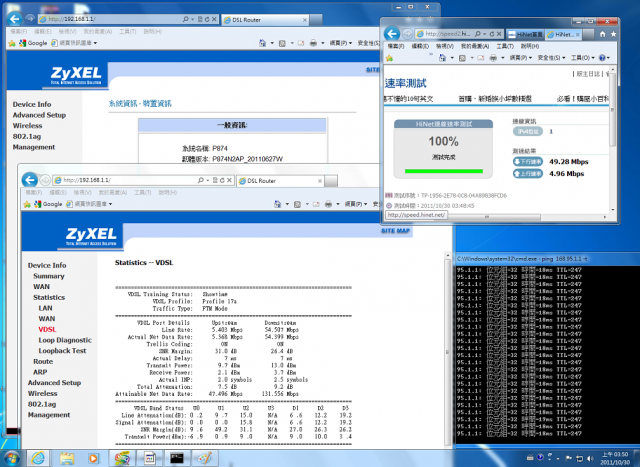Switch to the HiNet首頁 tab

click(525, 34)
